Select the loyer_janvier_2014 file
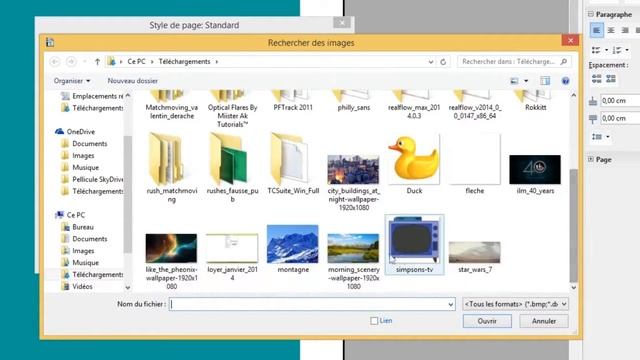640x360 pixels. [232, 248]
